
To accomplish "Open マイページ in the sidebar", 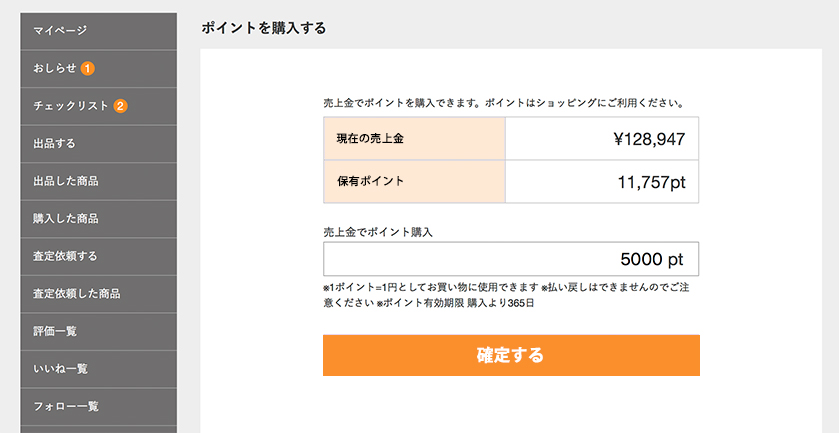I will (60, 31).
